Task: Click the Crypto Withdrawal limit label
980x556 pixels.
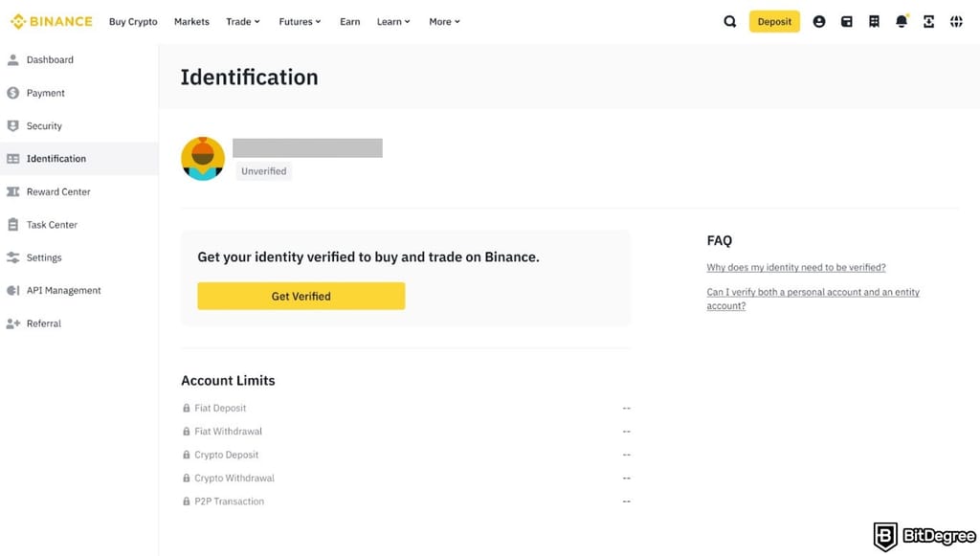Action: (x=234, y=478)
